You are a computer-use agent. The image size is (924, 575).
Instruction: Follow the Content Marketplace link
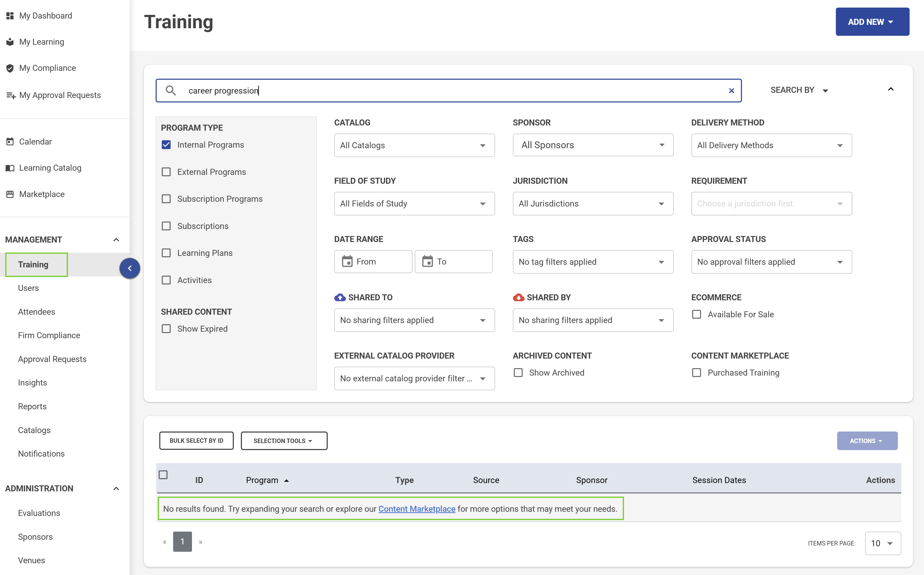[417, 509]
